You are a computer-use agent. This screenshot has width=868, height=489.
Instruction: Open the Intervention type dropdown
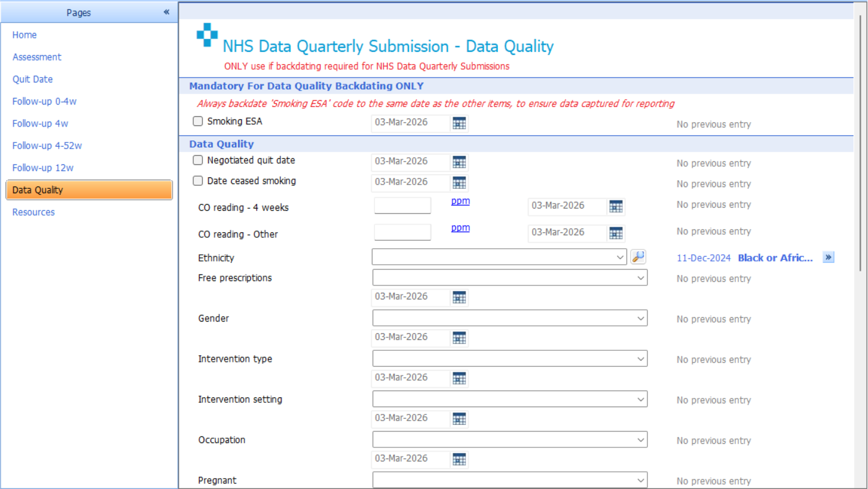510,358
